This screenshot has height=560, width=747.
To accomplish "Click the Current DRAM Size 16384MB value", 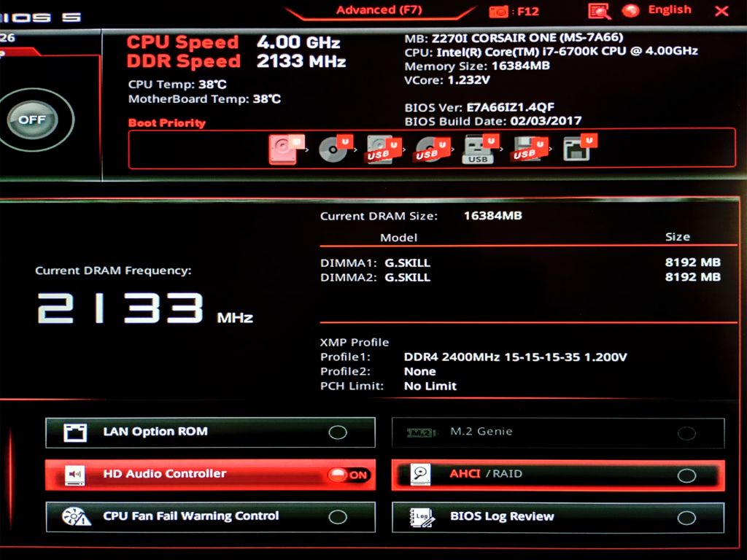I will coord(493,216).
